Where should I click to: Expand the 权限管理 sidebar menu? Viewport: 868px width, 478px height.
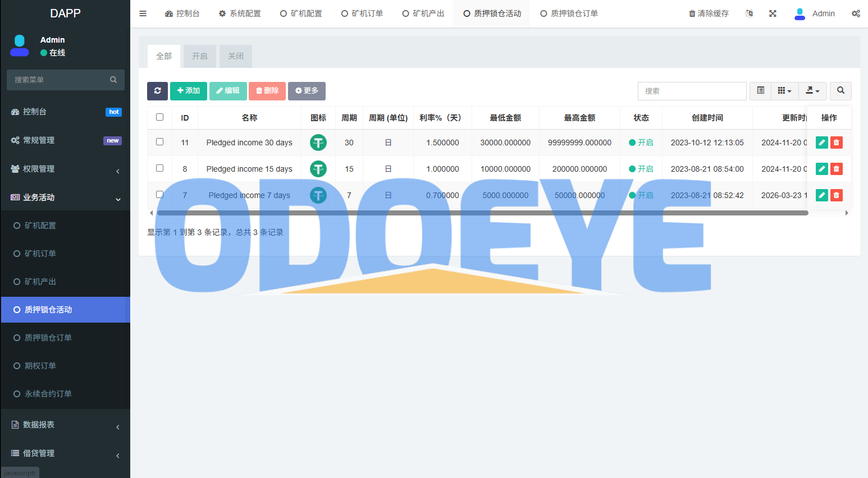click(x=65, y=169)
